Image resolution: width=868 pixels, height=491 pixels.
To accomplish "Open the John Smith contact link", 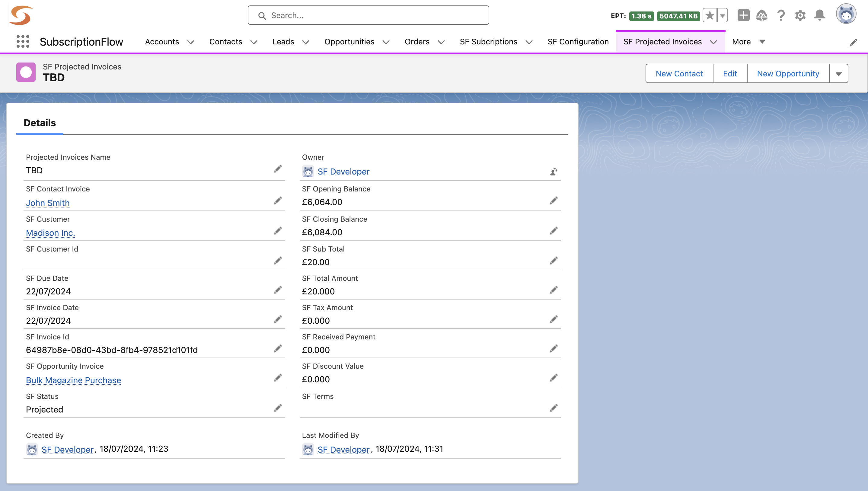I will [x=48, y=203].
